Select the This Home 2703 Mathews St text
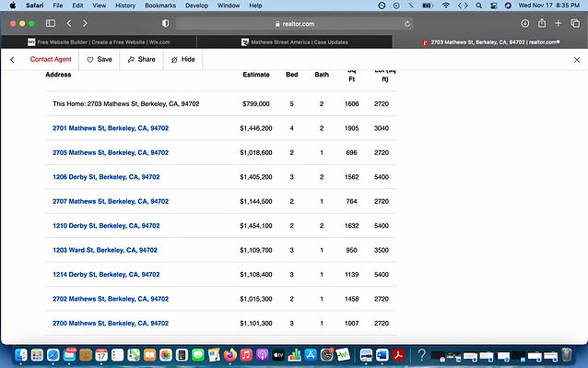The width and height of the screenshot is (588, 368). click(126, 104)
